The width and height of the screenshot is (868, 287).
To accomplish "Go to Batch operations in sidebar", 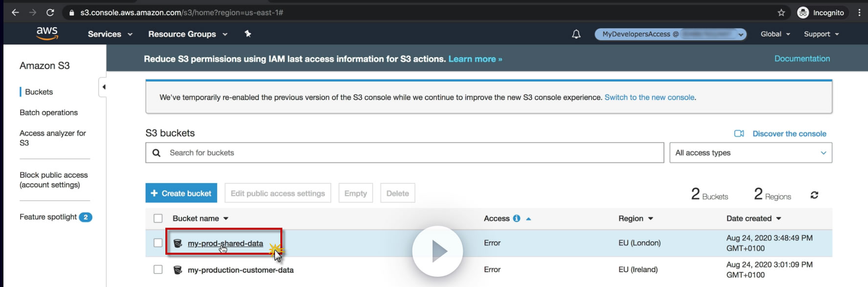I will 48,113.
